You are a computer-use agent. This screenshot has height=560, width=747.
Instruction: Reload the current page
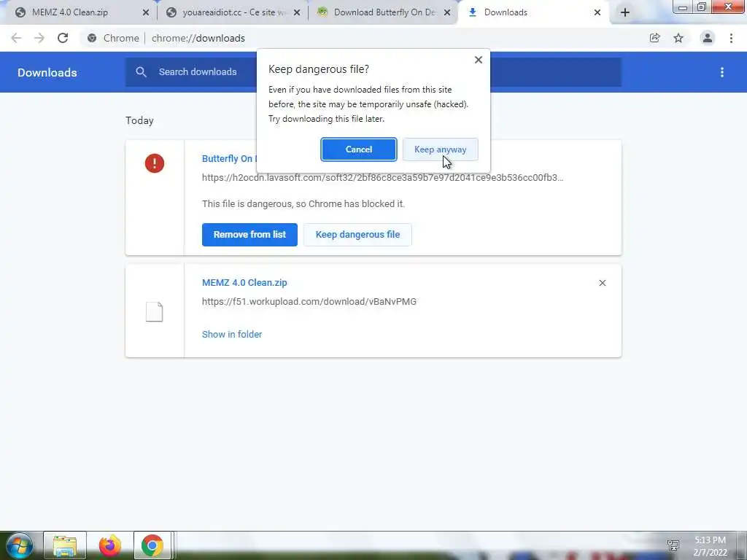click(x=63, y=38)
